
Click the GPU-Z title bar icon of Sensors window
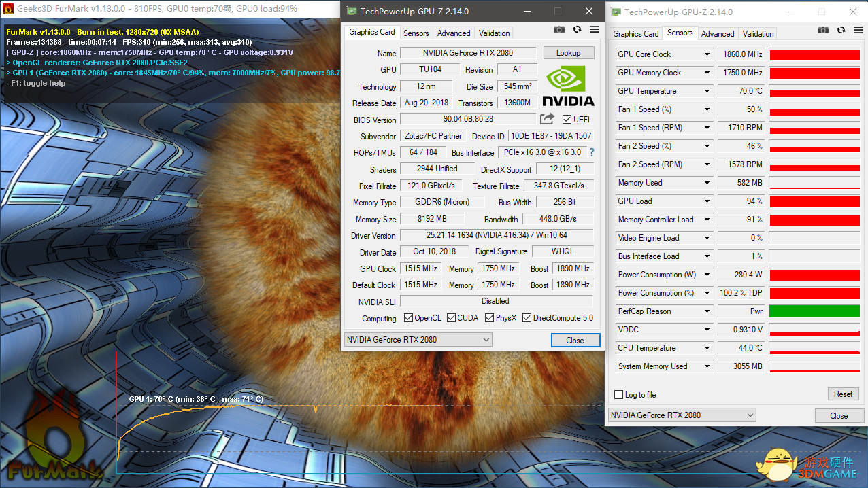(615, 12)
